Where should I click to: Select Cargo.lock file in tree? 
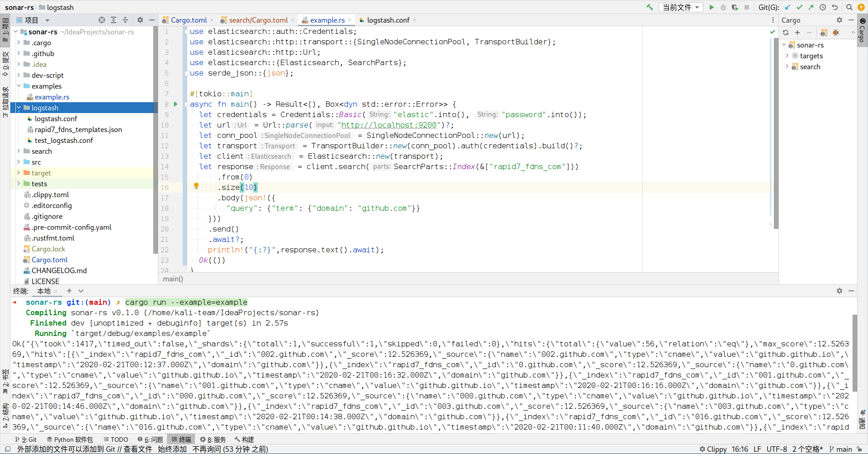pos(48,249)
